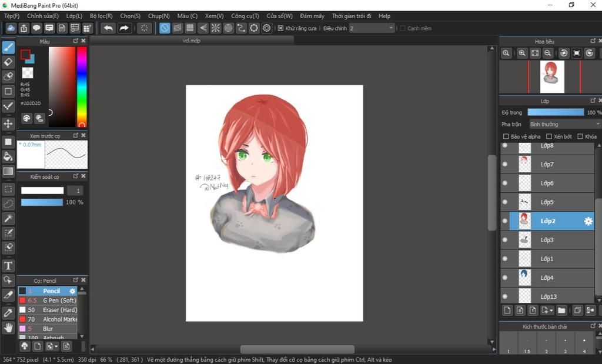Select the Brush tool in the left toolbar
The image size is (602, 364).
[x=8, y=47]
